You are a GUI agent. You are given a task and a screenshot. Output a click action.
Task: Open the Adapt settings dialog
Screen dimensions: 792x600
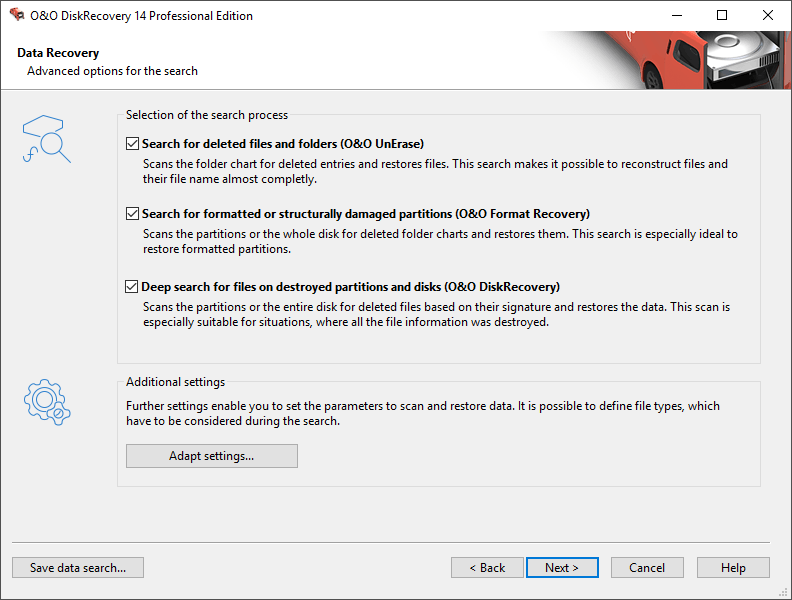[x=212, y=456]
